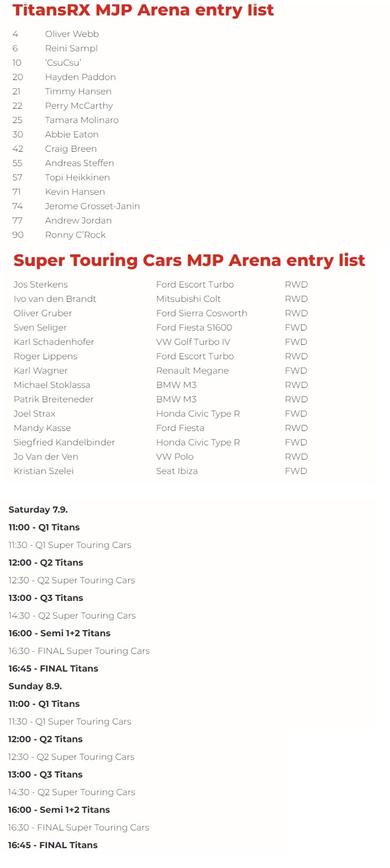Click Ronny C'Rock at number 90
Screen dimensions: 390x868
pyautogui.click(x=75, y=235)
